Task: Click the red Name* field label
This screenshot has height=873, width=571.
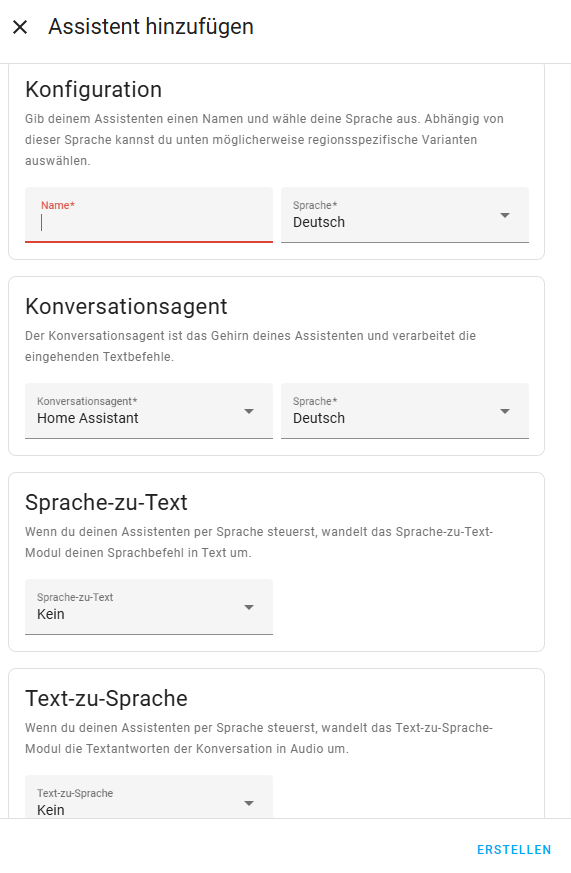Action: coord(58,205)
